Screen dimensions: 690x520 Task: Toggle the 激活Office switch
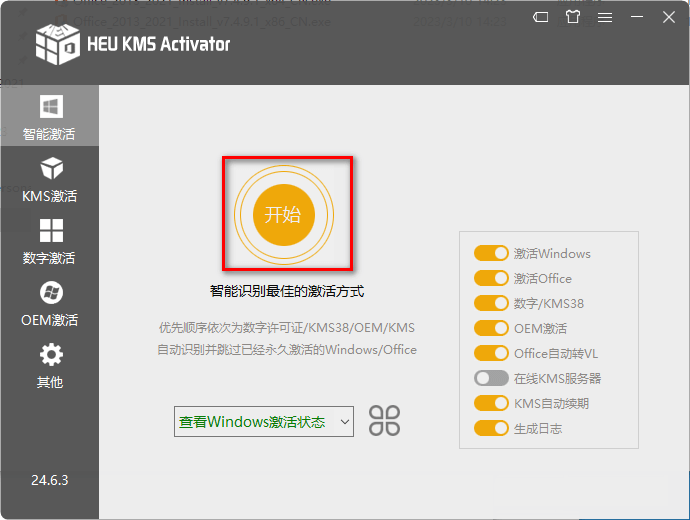[491, 278]
